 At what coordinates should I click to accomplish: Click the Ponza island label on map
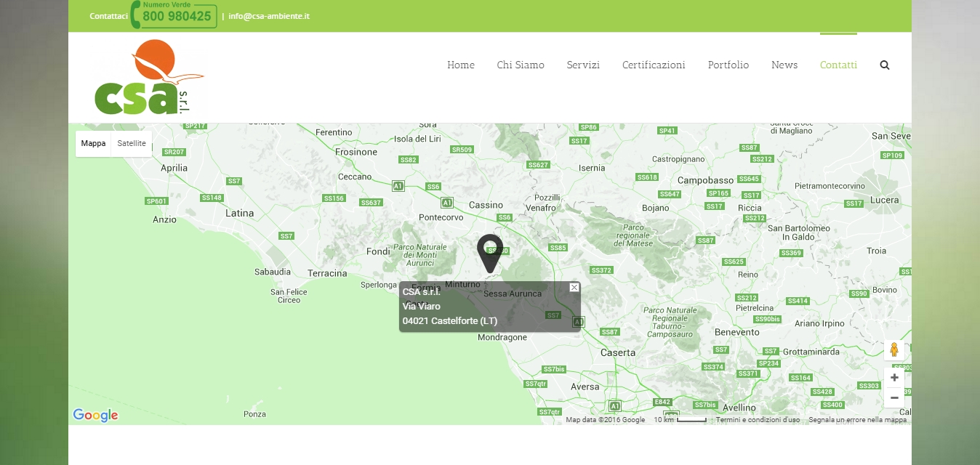tap(254, 413)
